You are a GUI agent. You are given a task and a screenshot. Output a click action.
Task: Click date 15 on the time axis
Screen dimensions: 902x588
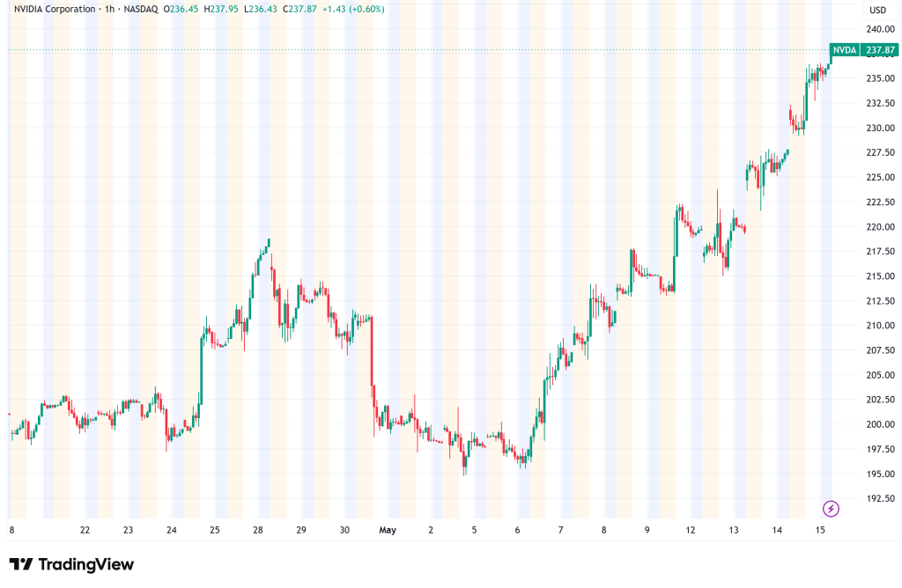820,531
